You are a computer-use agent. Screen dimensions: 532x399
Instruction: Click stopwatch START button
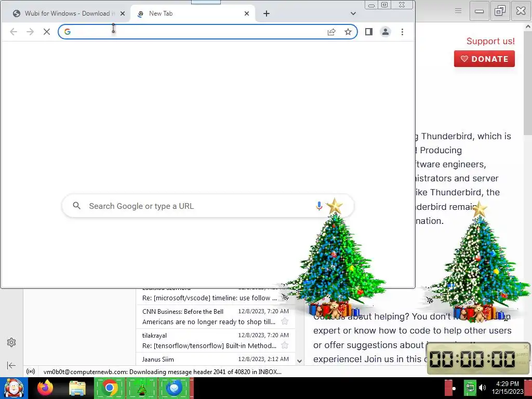[x=522, y=354]
